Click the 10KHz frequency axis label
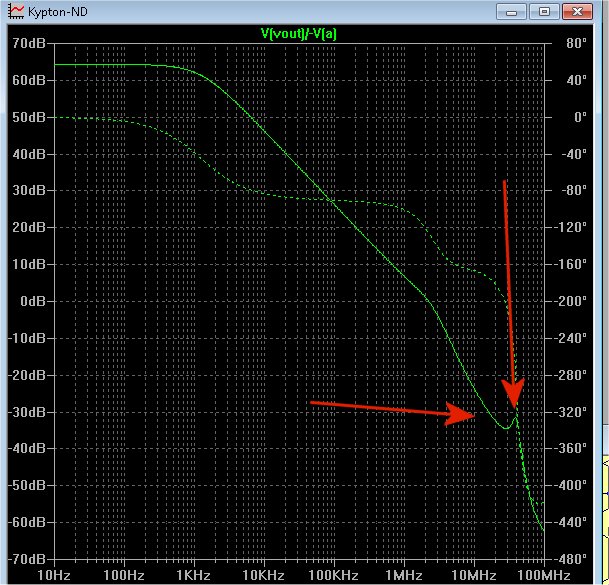 coord(264,575)
